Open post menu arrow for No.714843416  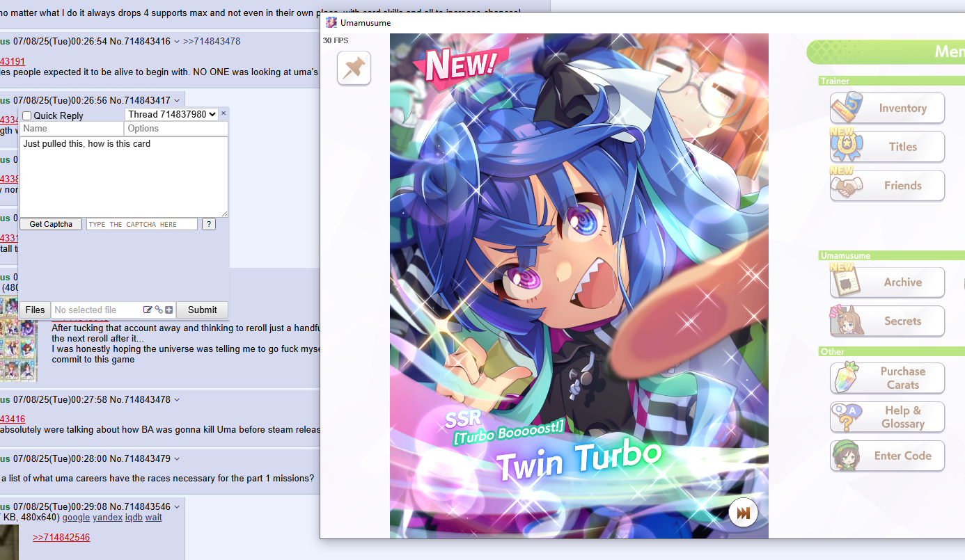tap(177, 42)
